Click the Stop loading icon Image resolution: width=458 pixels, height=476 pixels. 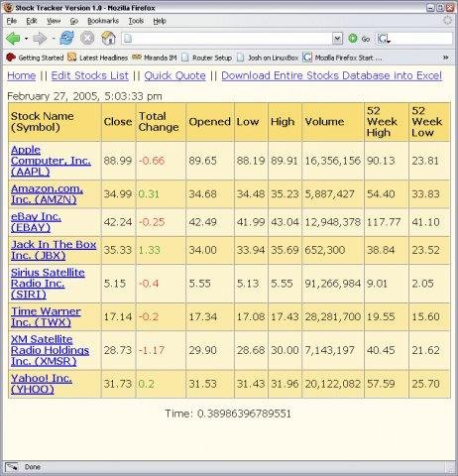tap(87, 39)
